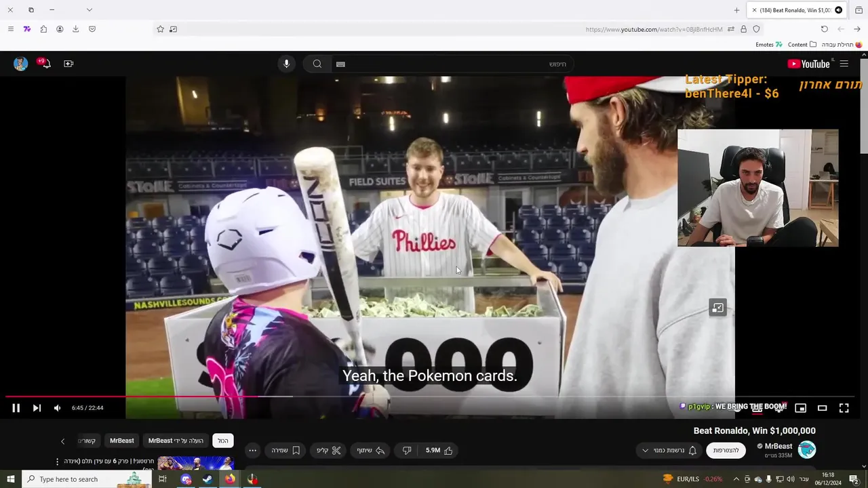Screen dimensions: 868x488
Task: Share the video (שיתוף)
Action: (x=371, y=450)
